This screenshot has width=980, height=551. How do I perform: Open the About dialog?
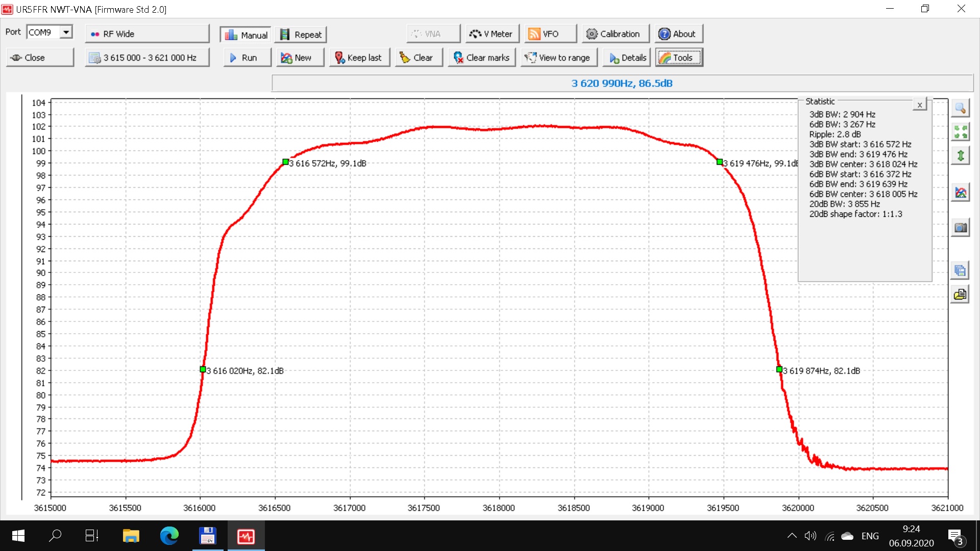point(679,34)
